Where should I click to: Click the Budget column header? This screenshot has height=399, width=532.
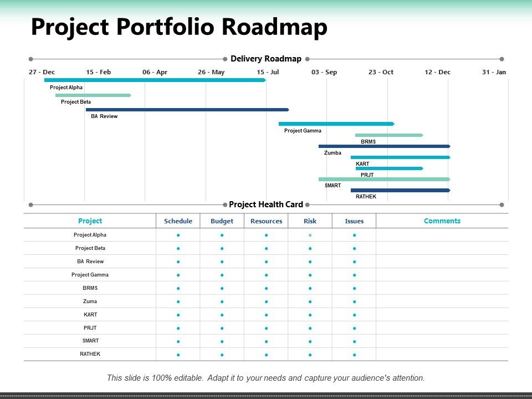click(222, 221)
